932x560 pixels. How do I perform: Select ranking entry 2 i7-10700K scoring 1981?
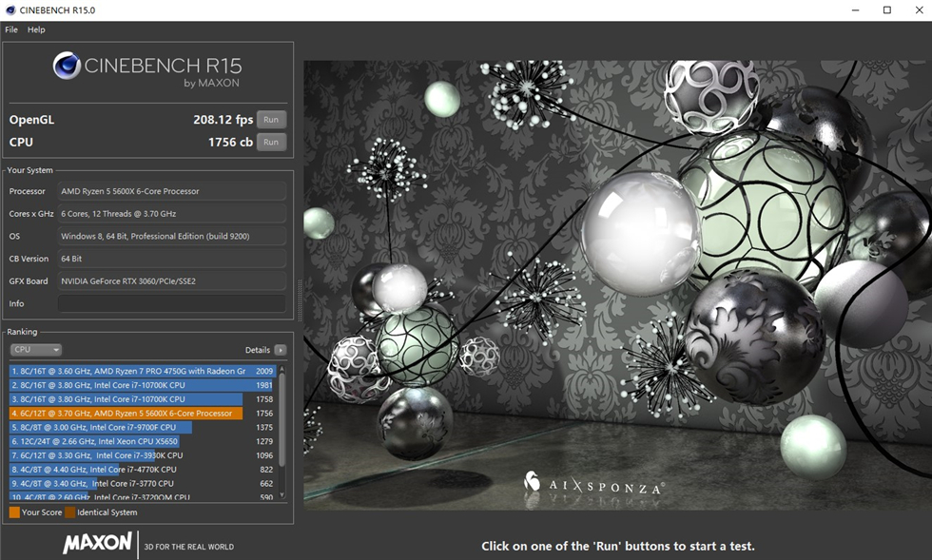(142, 385)
